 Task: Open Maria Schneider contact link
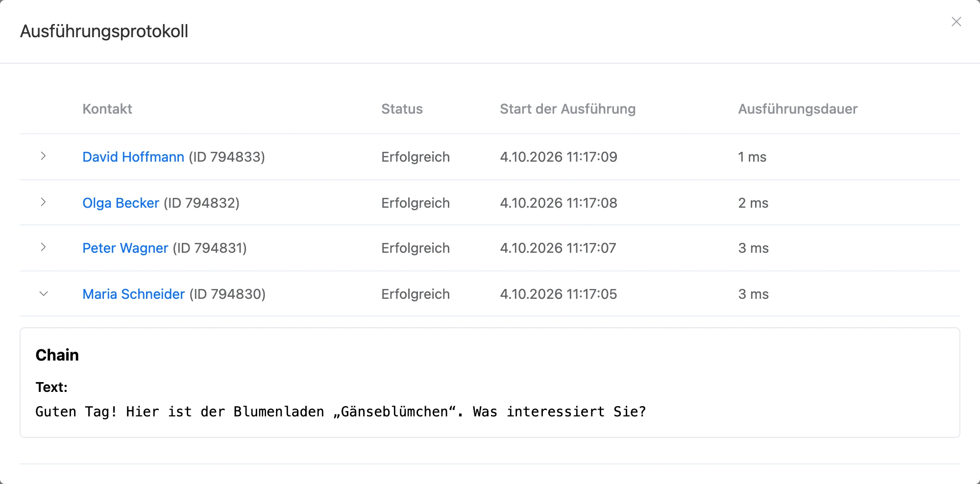coord(133,294)
